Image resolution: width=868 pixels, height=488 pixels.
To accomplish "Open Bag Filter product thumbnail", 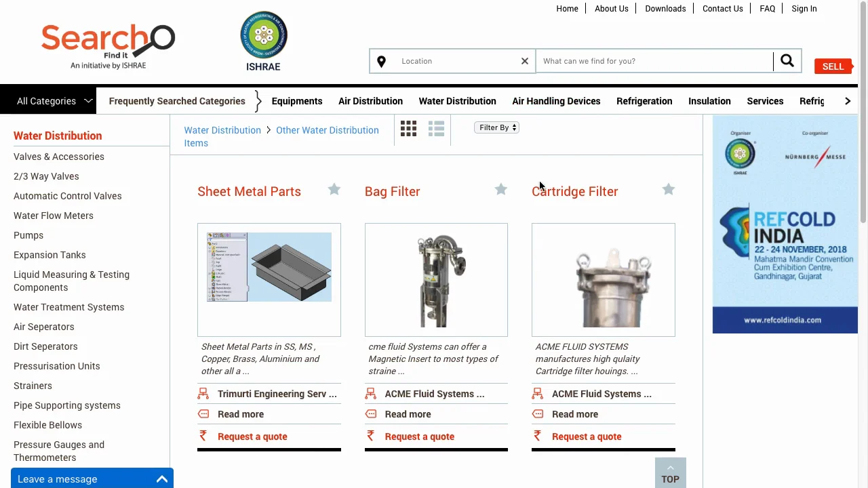I will click(x=436, y=279).
